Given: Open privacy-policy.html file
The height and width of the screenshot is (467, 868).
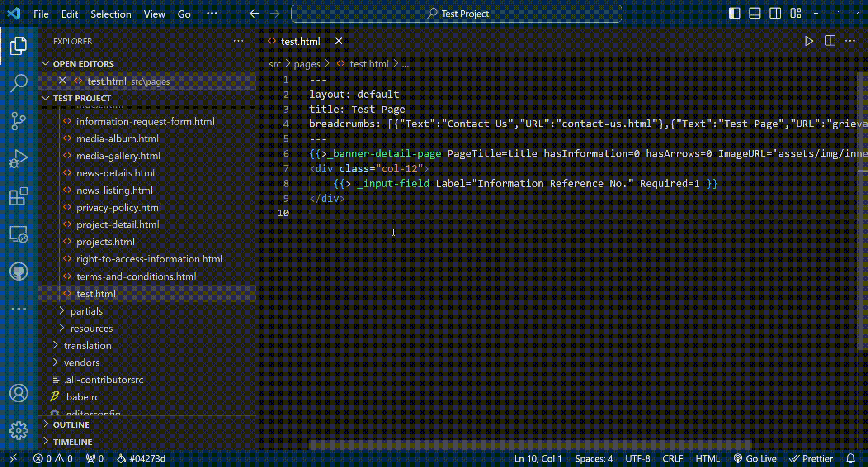Looking at the screenshot, I should pos(147,207).
